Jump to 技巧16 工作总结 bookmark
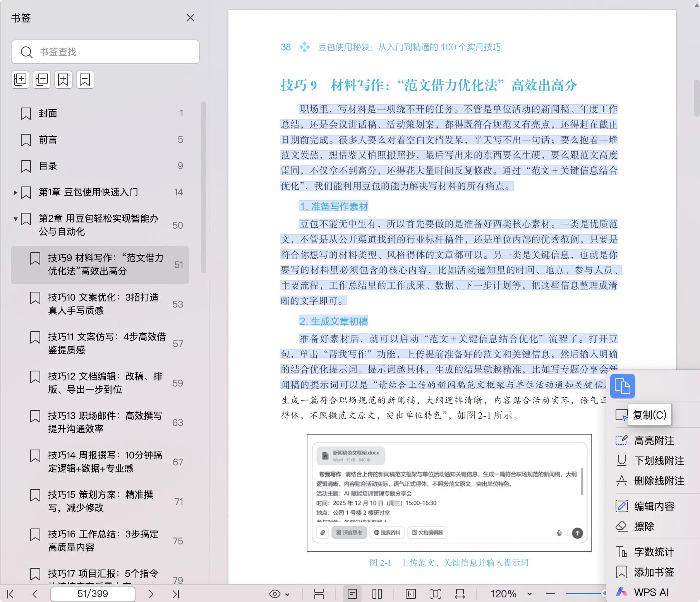700x602 pixels. click(100, 541)
